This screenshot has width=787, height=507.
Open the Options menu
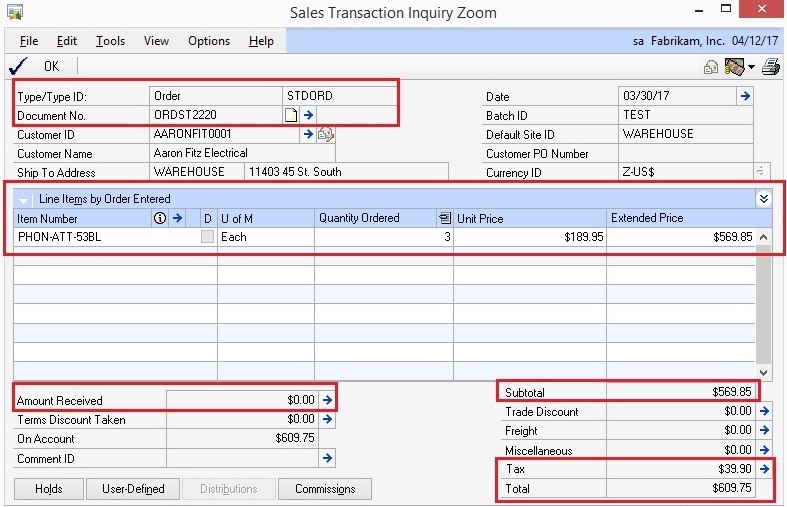pos(209,41)
